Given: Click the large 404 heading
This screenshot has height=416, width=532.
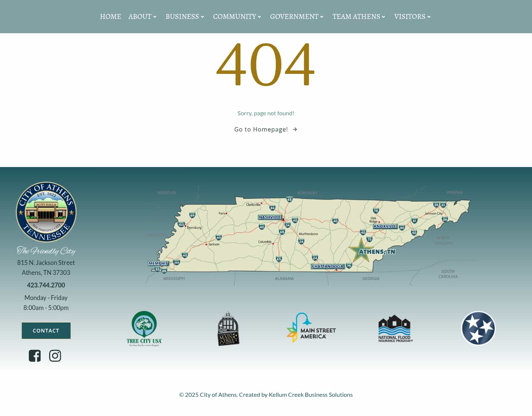Looking at the screenshot, I should 266,65.
